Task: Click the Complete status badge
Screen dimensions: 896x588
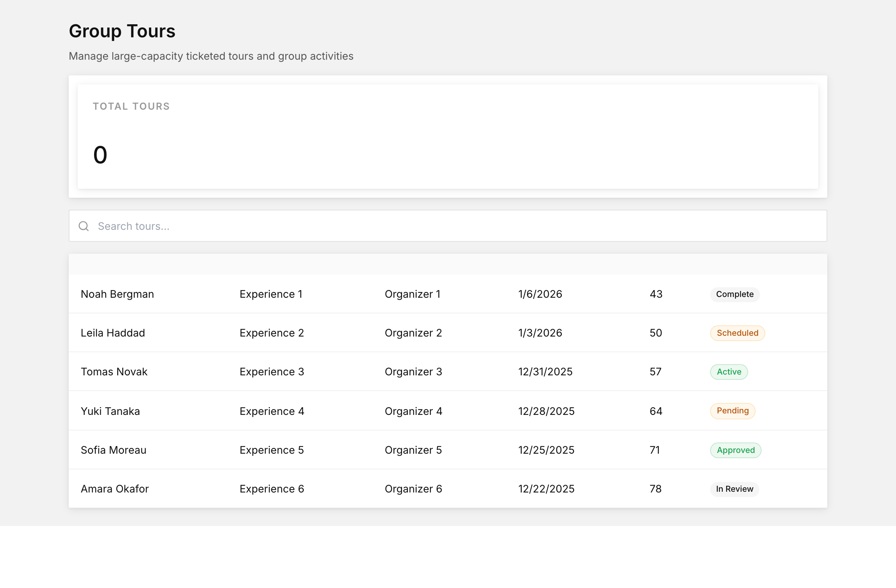Action: point(735,294)
